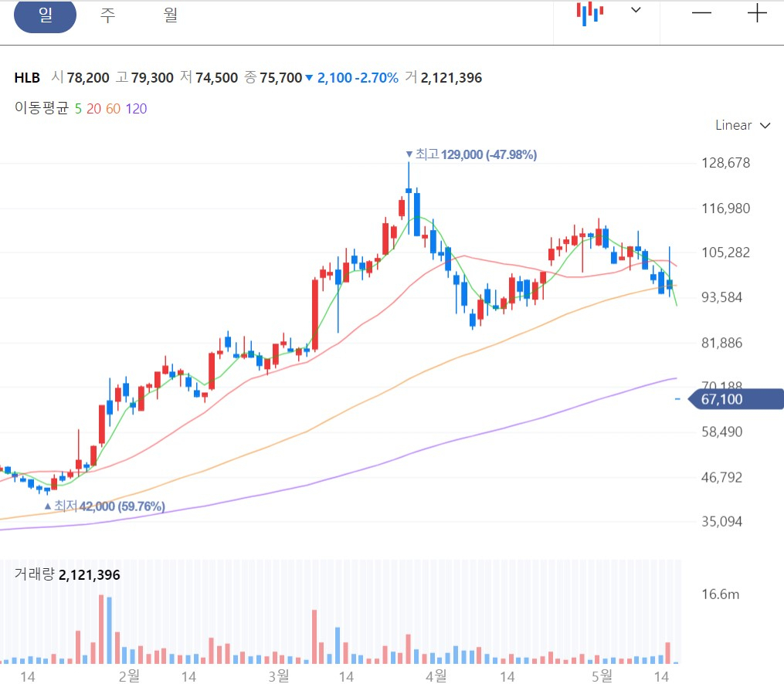Click the 81,886 price axis label
Screen dimensions: 784x684
pyautogui.click(x=721, y=343)
